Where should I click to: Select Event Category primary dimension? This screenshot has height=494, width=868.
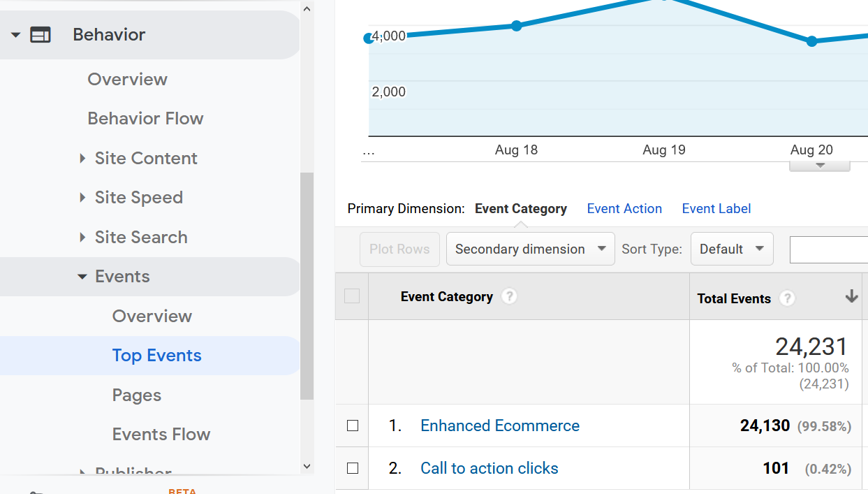click(x=521, y=208)
